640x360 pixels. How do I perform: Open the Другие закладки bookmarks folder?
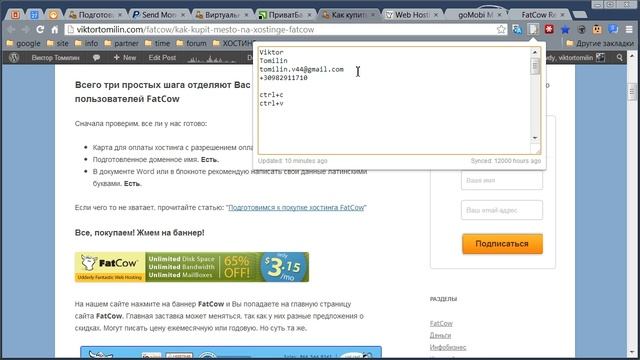pos(600,43)
